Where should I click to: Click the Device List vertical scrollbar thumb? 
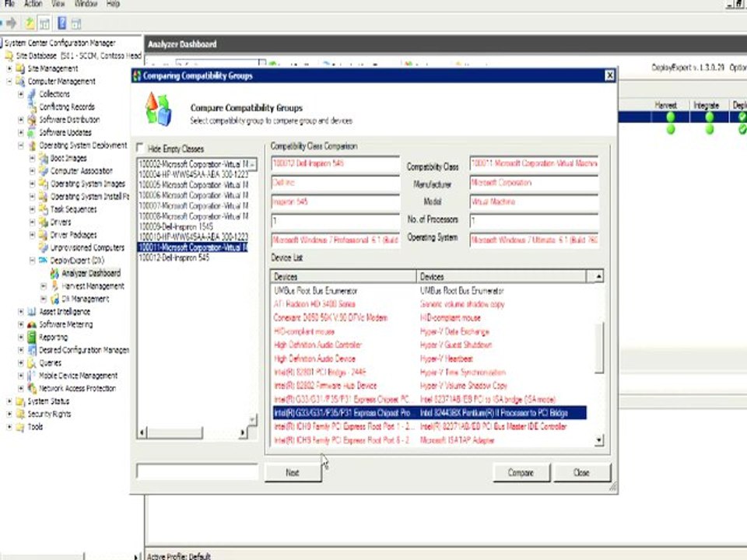[600, 348]
